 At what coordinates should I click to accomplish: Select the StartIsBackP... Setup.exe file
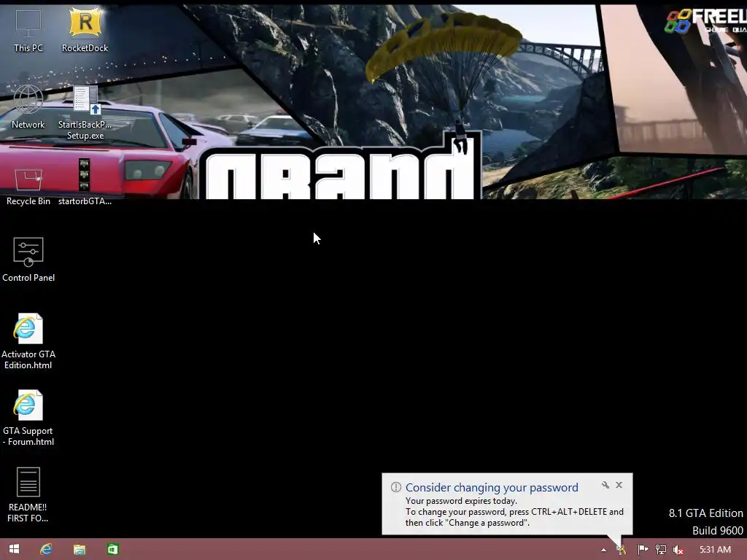(85, 113)
